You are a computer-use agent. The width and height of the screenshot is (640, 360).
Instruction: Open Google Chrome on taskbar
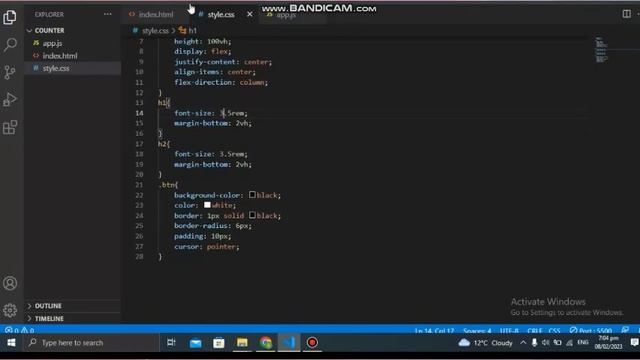[266, 343]
